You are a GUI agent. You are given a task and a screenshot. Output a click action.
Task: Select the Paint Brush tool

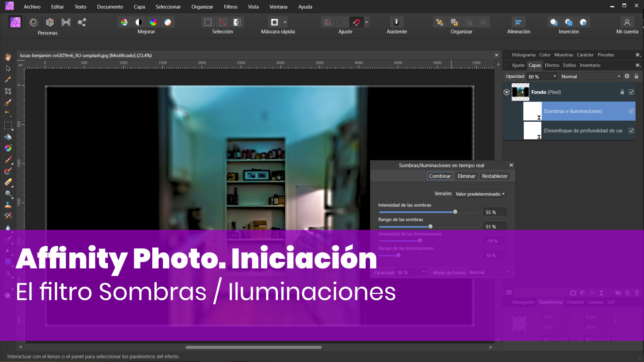coord(8,160)
